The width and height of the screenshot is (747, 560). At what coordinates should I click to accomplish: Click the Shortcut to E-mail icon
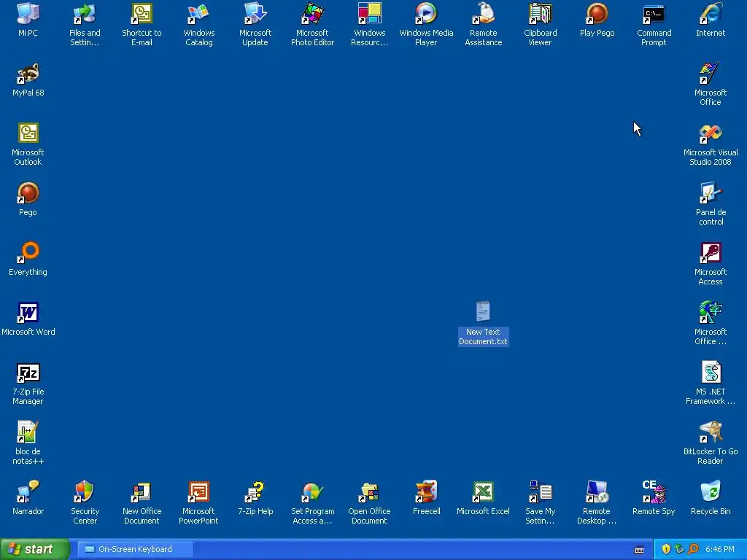[142, 13]
